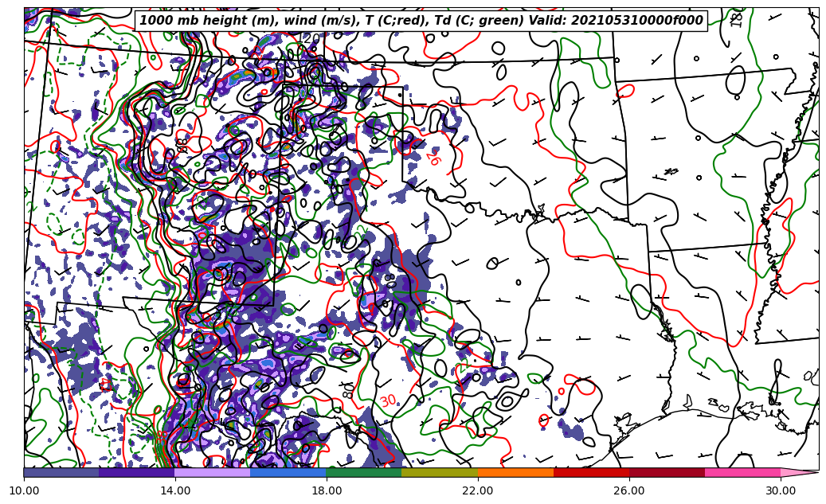Click the red 30 temperature contour label
The image size is (826, 504).
388,401
